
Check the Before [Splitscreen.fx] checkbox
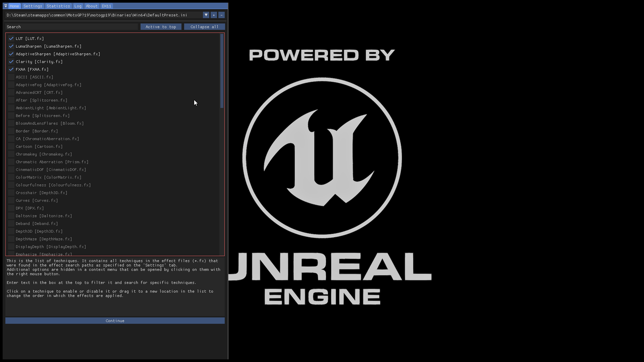tap(11, 116)
